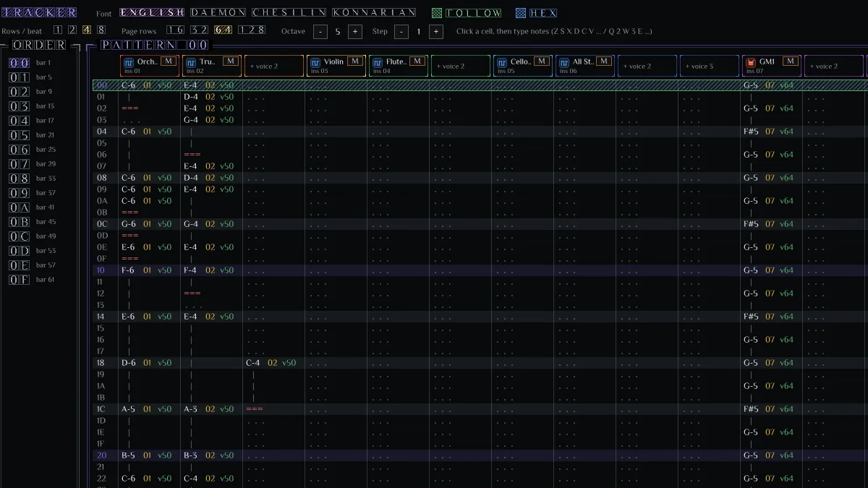Add voice 3 to the All St. instrument
Screen dimensions: 868x488
(x=710, y=66)
